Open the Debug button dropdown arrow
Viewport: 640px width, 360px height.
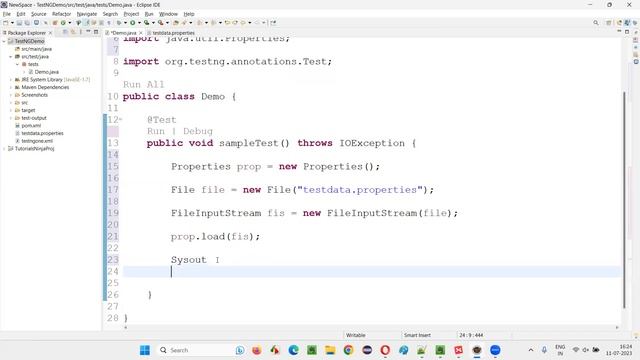pyautogui.click(x=125, y=23)
